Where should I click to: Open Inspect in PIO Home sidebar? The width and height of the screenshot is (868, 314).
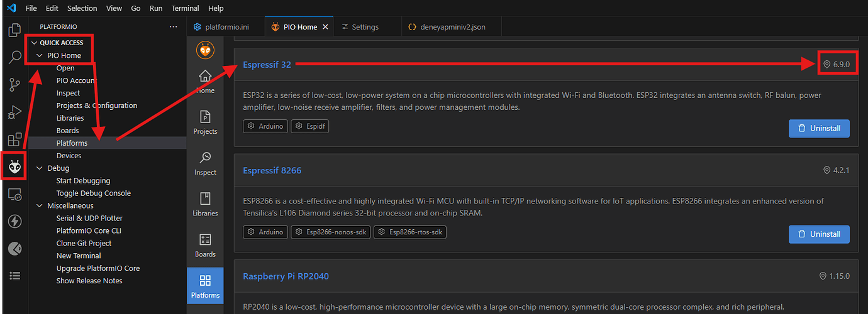(x=205, y=163)
